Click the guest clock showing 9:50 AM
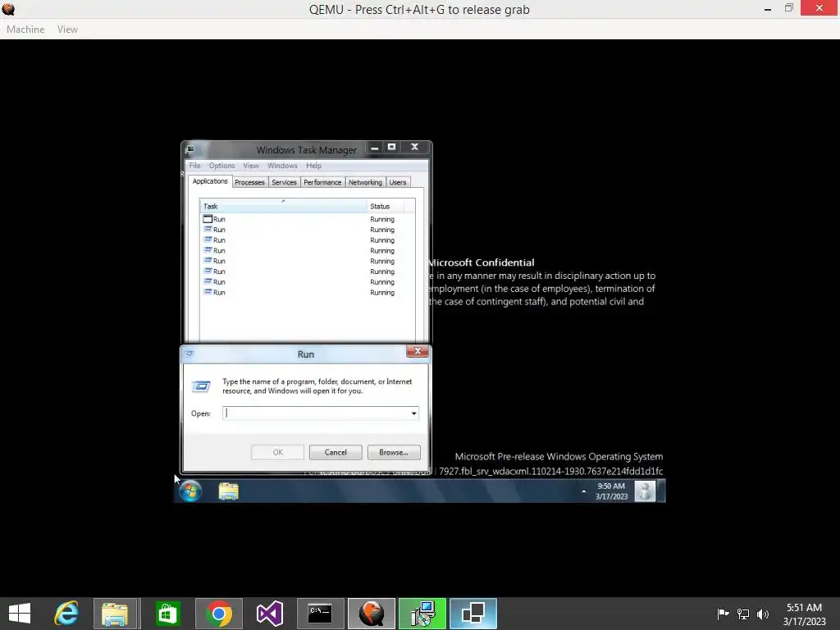The width and height of the screenshot is (840, 630). click(611, 491)
